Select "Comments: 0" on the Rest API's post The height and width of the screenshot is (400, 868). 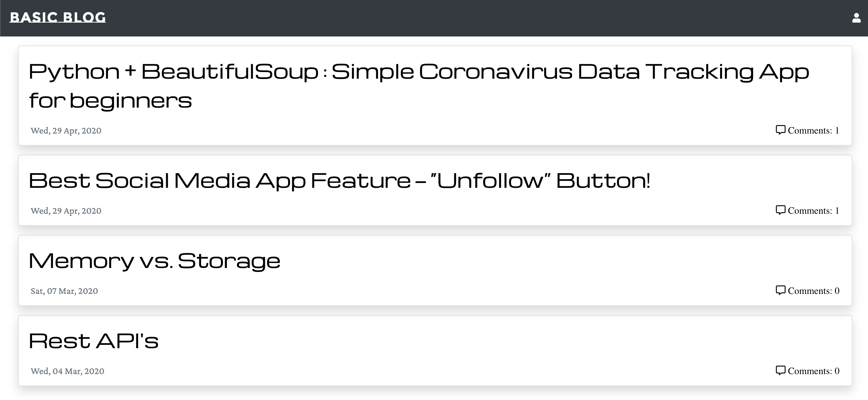[x=813, y=371]
